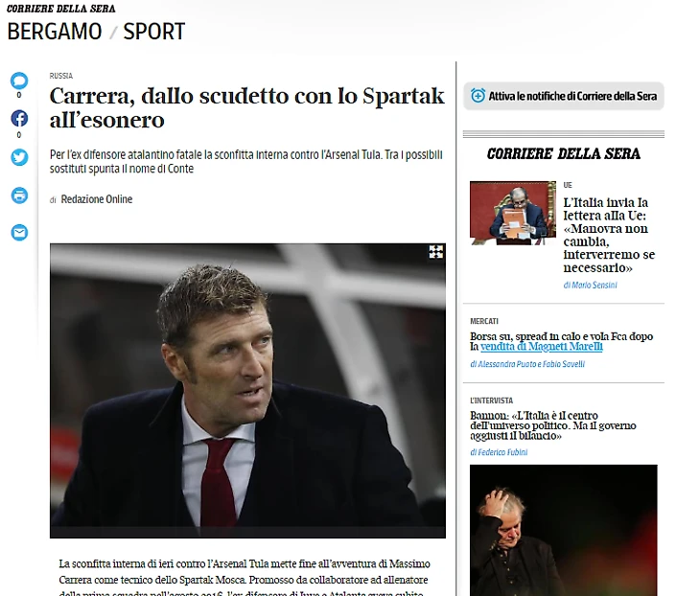
Task: Expand the Carrera photo to fullscreen
Action: (x=435, y=252)
